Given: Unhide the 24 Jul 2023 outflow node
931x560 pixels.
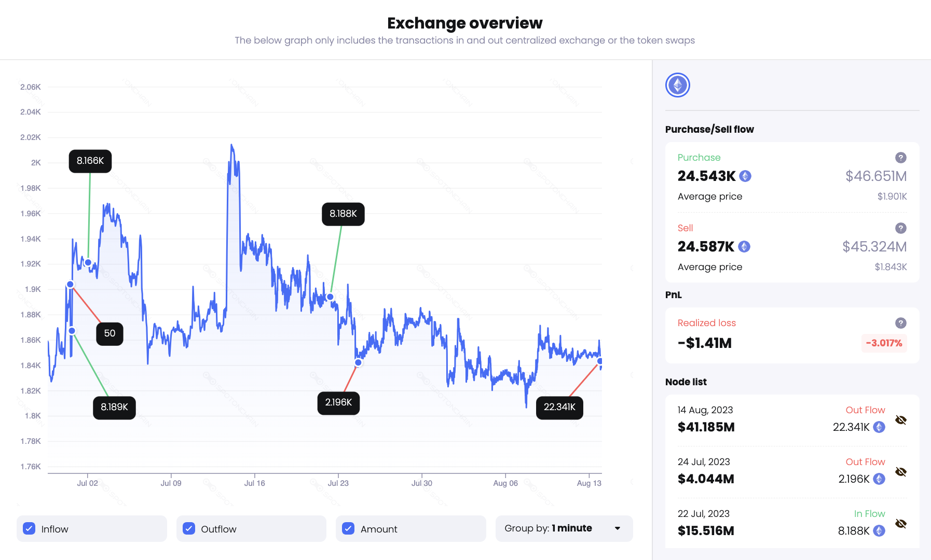Looking at the screenshot, I should 901,472.
